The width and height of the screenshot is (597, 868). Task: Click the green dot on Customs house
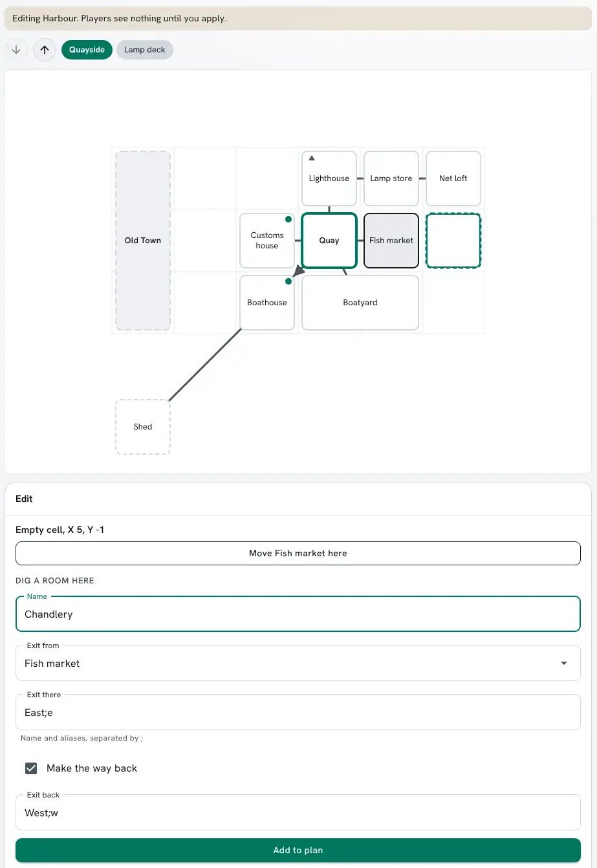click(x=288, y=219)
